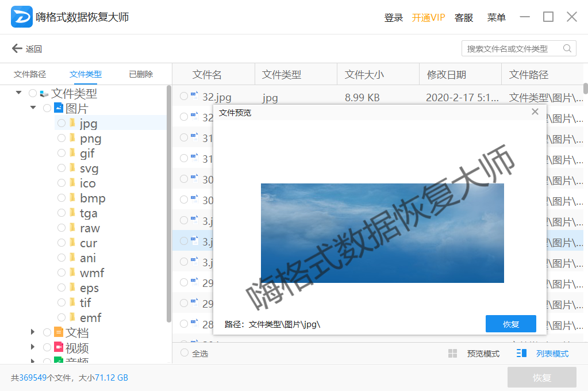The height and width of the screenshot is (391, 588).
Task: Sort by the 文件类型 column header
Action: pos(281,75)
